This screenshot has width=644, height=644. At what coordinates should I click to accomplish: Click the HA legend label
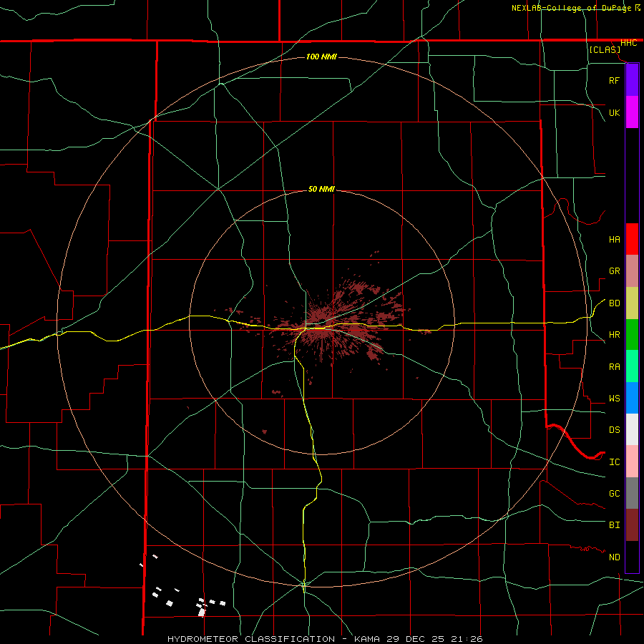(614, 240)
